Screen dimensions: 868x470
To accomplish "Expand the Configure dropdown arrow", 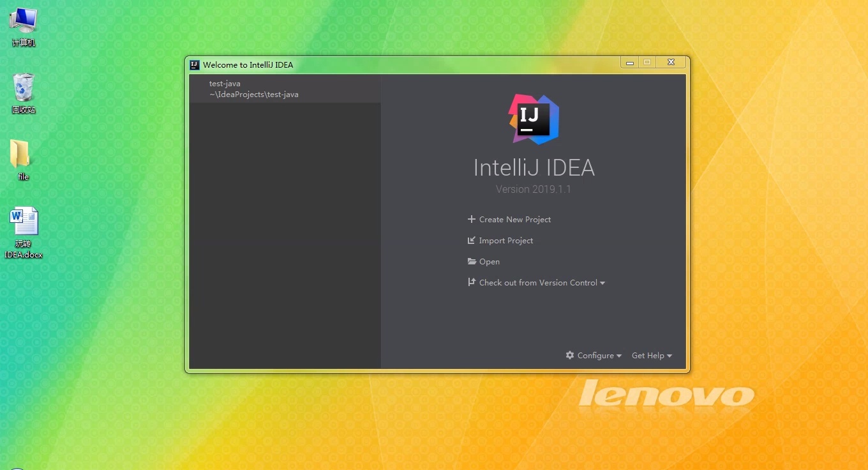I will 618,356.
